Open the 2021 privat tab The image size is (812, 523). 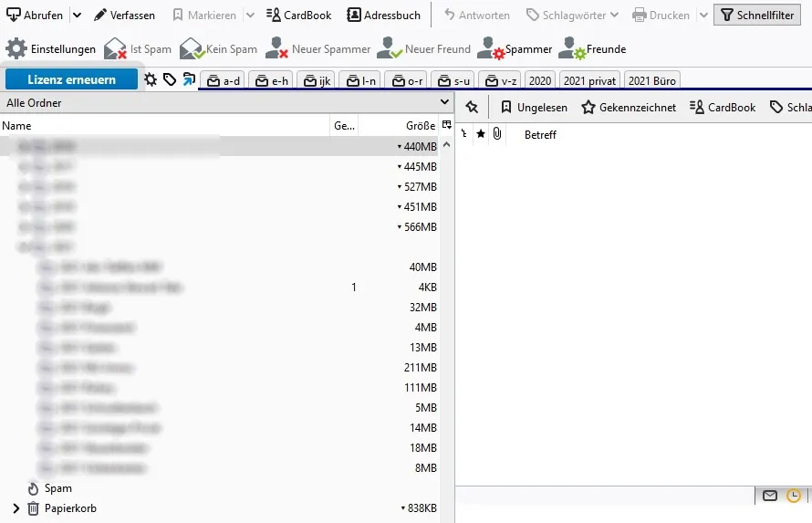(589, 81)
